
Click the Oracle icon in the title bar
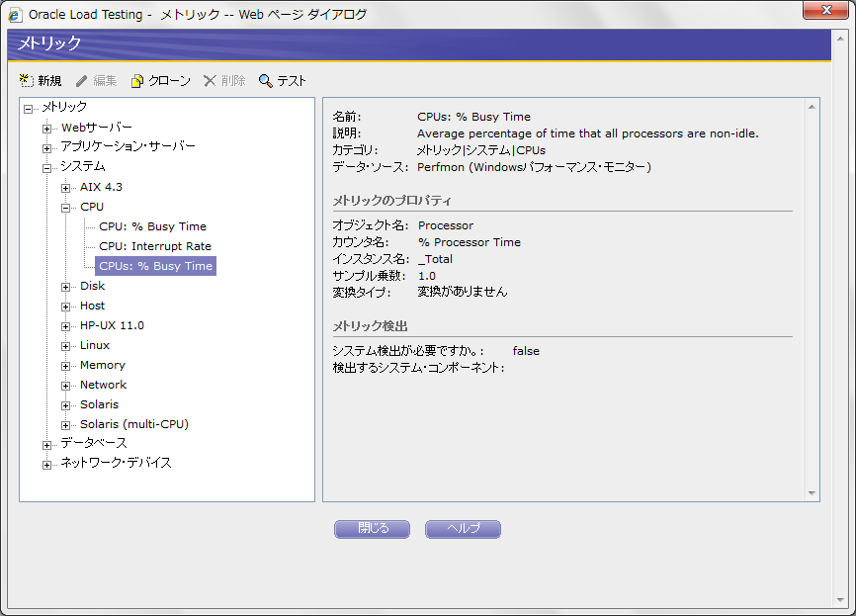(x=14, y=13)
